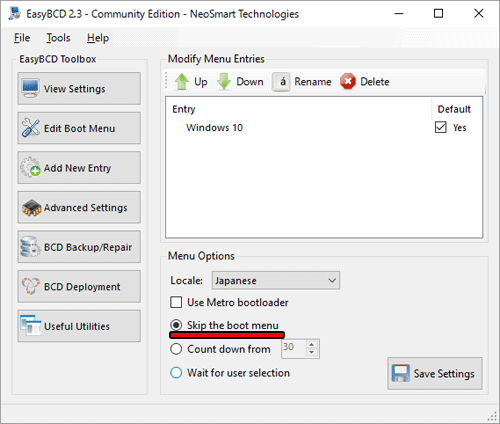Click the Rename letter icon
Image resolution: width=500 pixels, height=424 pixels.
(x=281, y=82)
